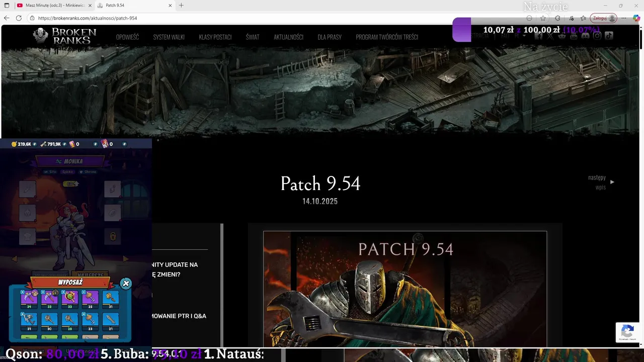Open DLA PRASY menu item
The width and height of the screenshot is (644, 362).
[330, 37]
